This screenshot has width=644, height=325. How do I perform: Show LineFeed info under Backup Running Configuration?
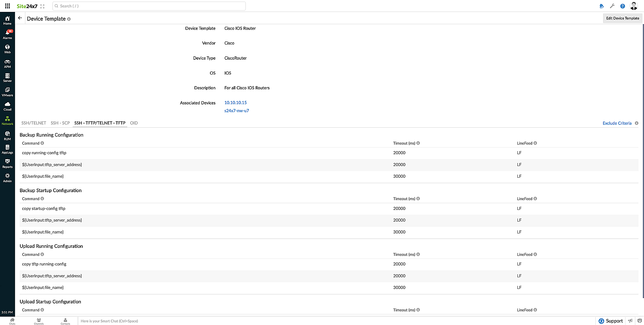pyautogui.click(x=535, y=143)
